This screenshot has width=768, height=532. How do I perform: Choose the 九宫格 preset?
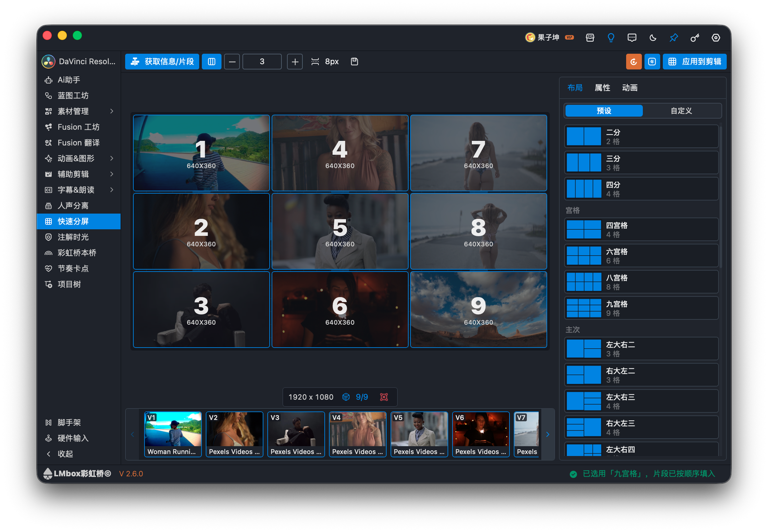click(x=641, y=308)
